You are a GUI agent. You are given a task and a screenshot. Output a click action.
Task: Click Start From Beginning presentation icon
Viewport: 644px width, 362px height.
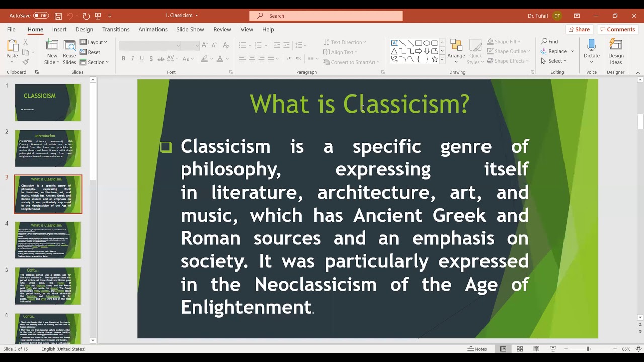(x=98, y=16)
